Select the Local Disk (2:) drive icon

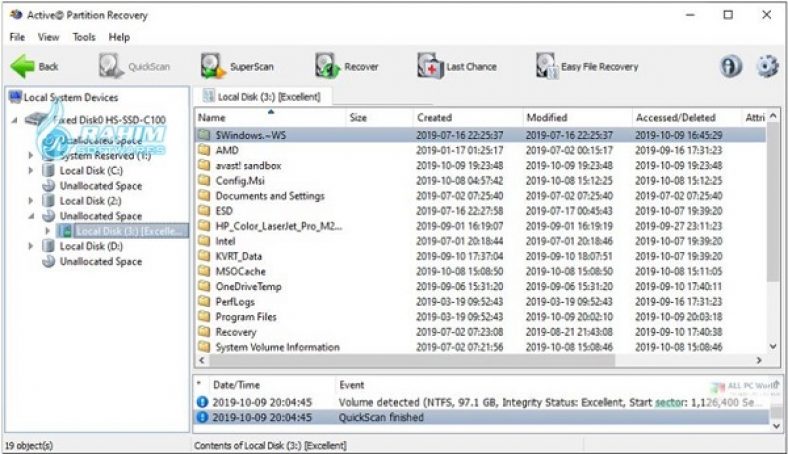(48, 201)
